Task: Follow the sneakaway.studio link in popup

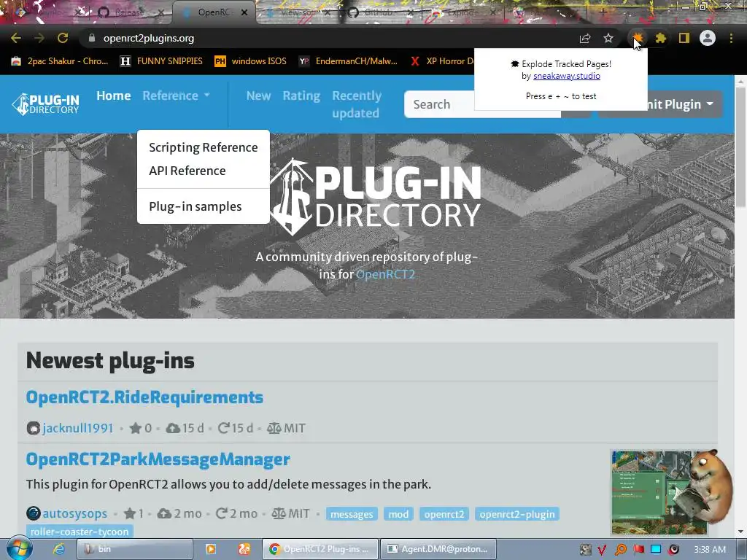Action: click(x=566, y=76)
